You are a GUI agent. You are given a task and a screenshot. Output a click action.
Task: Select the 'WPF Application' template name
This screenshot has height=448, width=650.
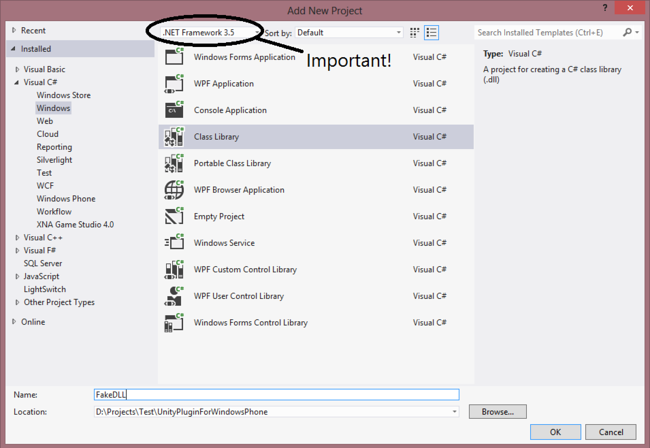pyautogui.click(x=224, y=83)
